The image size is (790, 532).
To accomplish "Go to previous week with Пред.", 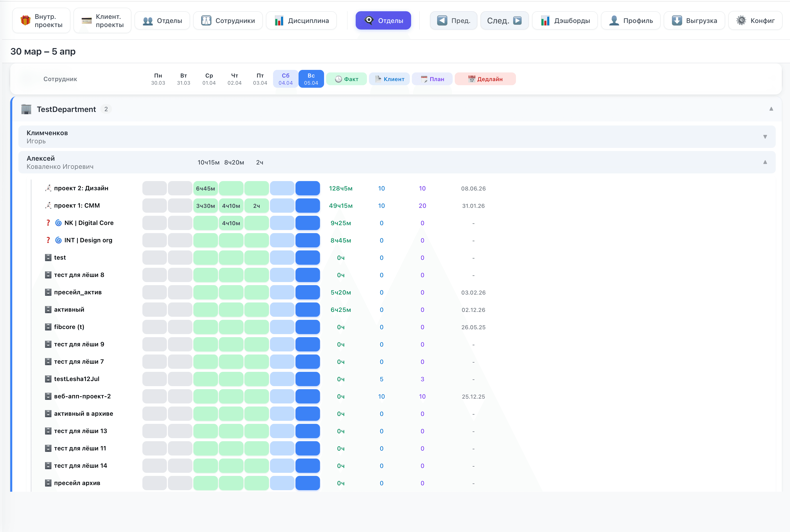I will tap(454, 21).
